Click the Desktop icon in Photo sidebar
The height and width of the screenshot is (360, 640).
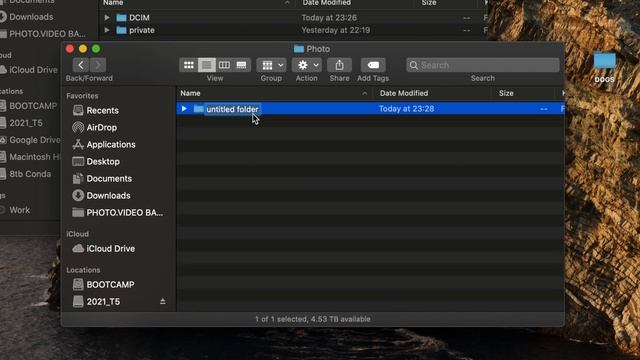click(78, 161)
